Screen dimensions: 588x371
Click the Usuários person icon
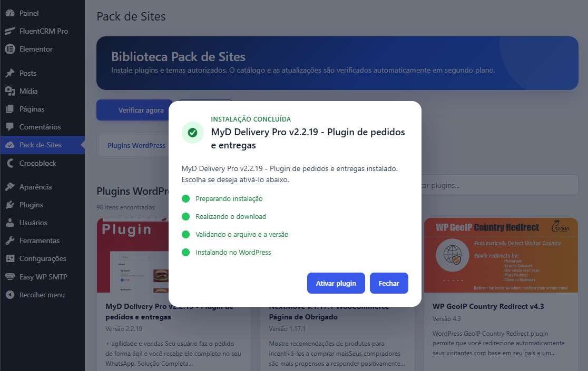pos(10,223)
